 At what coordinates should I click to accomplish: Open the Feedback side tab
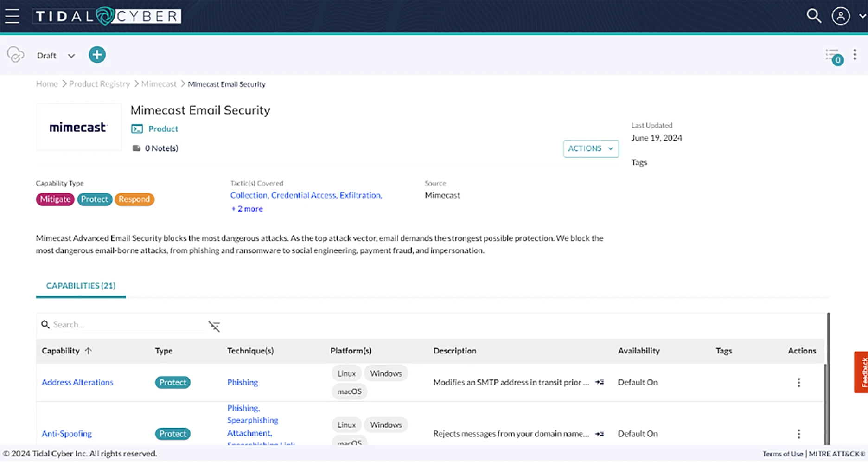[x=862, y=372]
